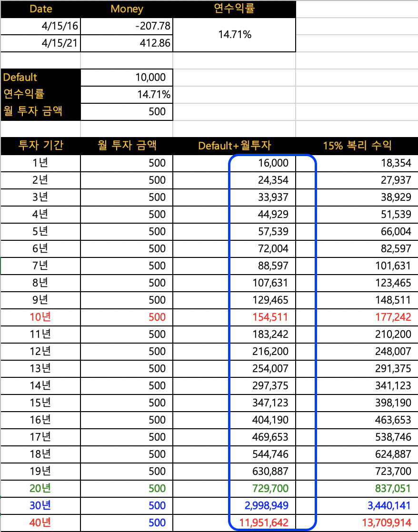The width and height of the screenshot is (418, 532).
Task: Select the red cell 13,709,914
Action: [357, 523]
